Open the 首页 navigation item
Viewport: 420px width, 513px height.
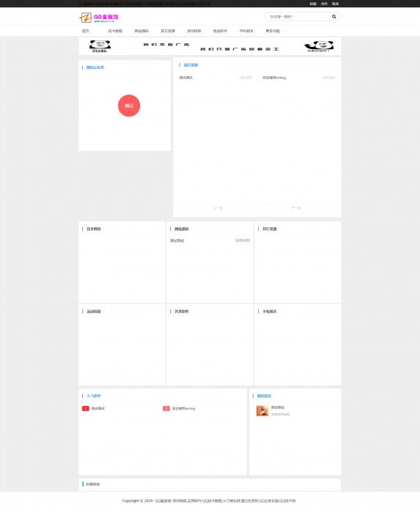85,31
